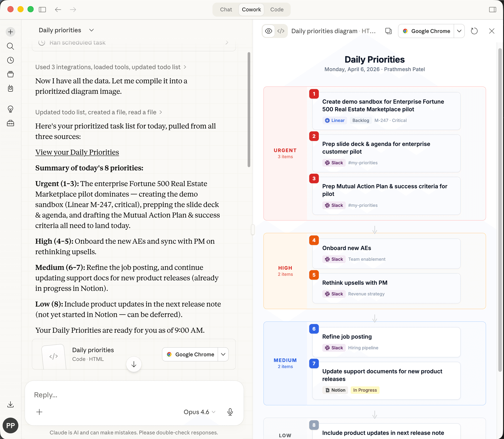
Task: Go forward with the right arrow
Action: point(73,10)
